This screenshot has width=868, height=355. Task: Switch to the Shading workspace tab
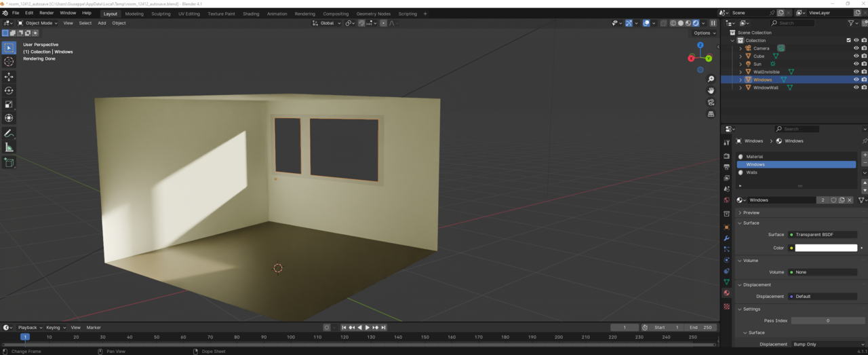(x=251, y=14)
